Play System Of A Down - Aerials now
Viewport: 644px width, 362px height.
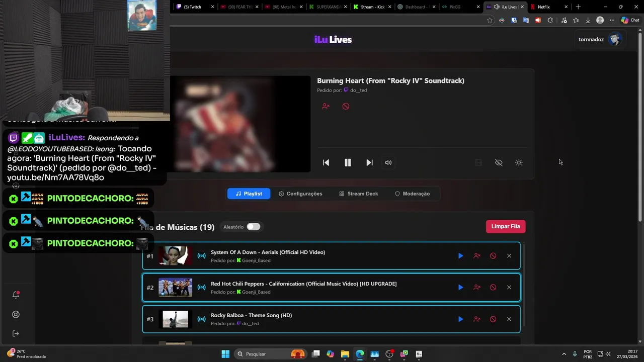pos(460,256)
